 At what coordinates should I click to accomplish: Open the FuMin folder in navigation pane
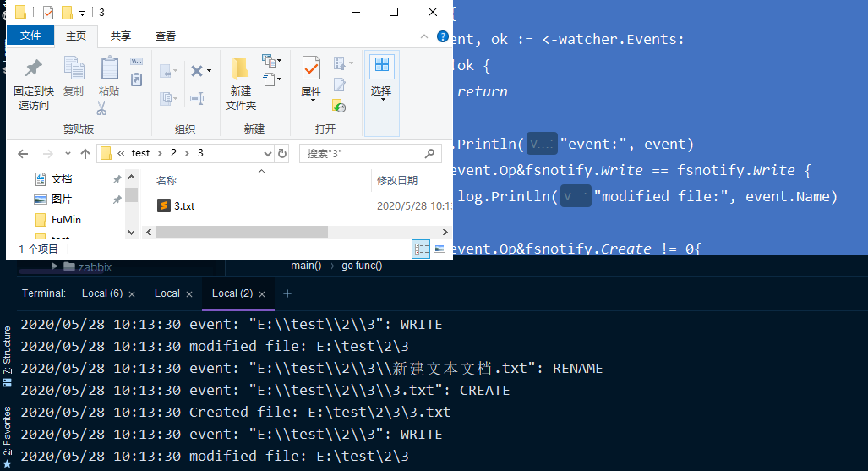click(66, 219)
